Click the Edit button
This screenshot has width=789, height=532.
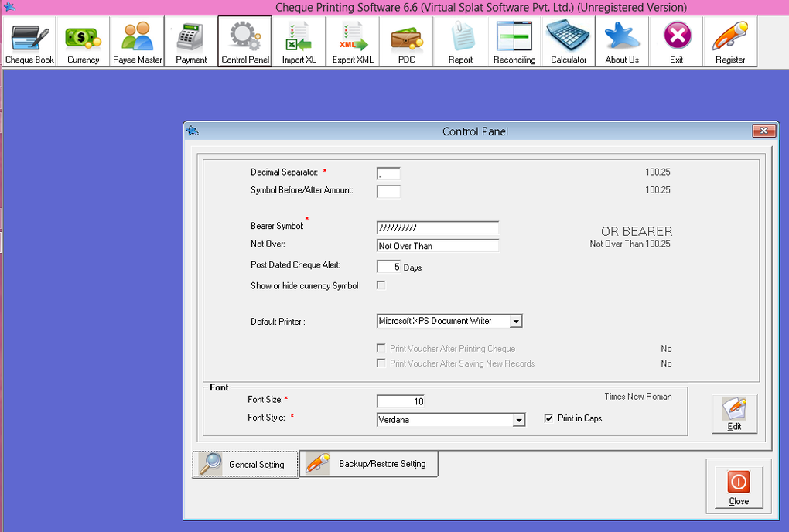[734, 414]
